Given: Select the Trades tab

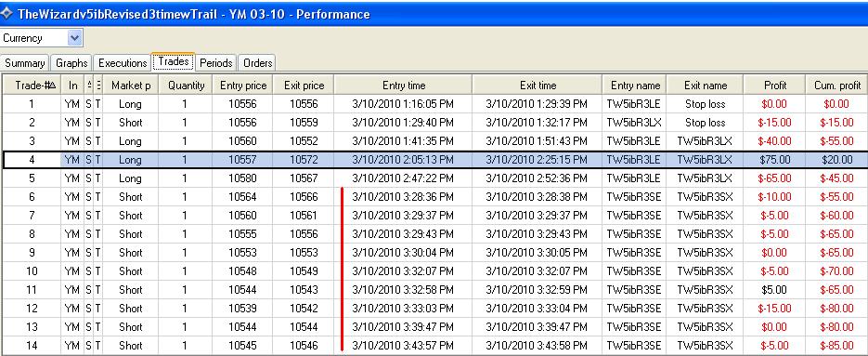Looking at the screenshot, I should [x=174, y=62].
